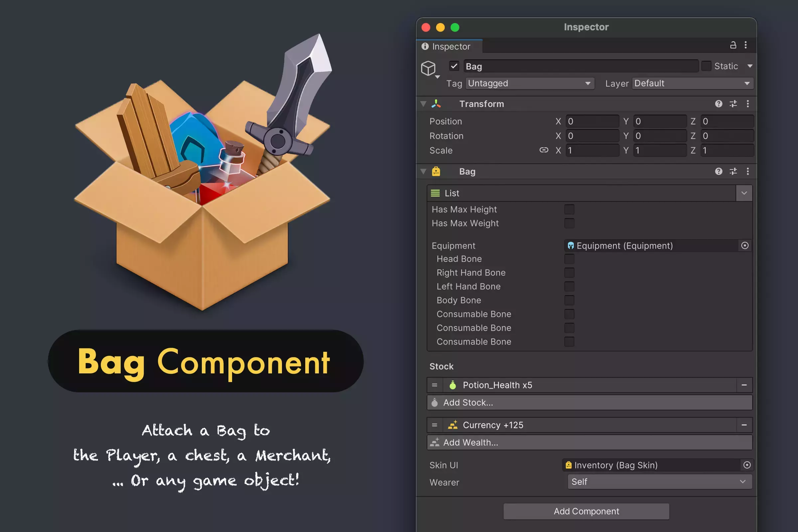The height and width of the screenshot is (532, 798).
Task: Enable the Has Max Height checkbox
Action: pyautogui.click(x=569, y=209)
